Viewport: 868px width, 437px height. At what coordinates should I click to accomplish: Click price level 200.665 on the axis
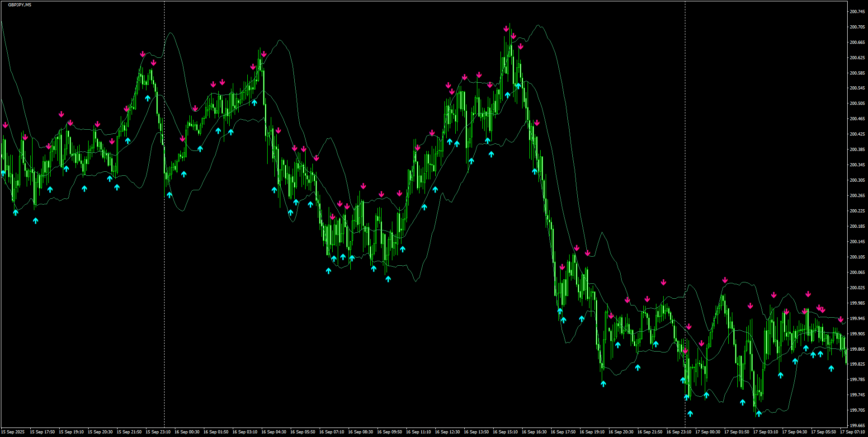(x=857, y=42)
